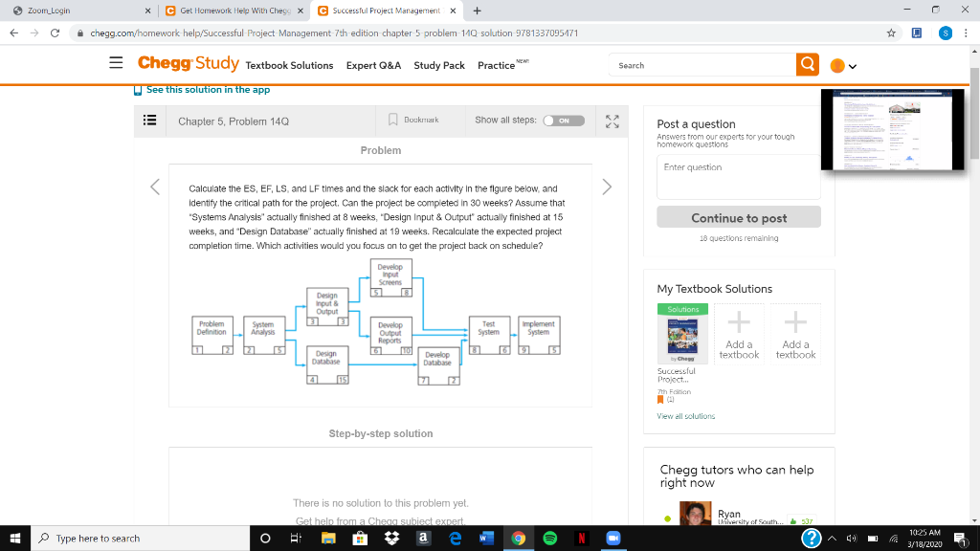
Task: Switch to Get Homework Help With Chegg tab
Action: (x=234, y=11)
